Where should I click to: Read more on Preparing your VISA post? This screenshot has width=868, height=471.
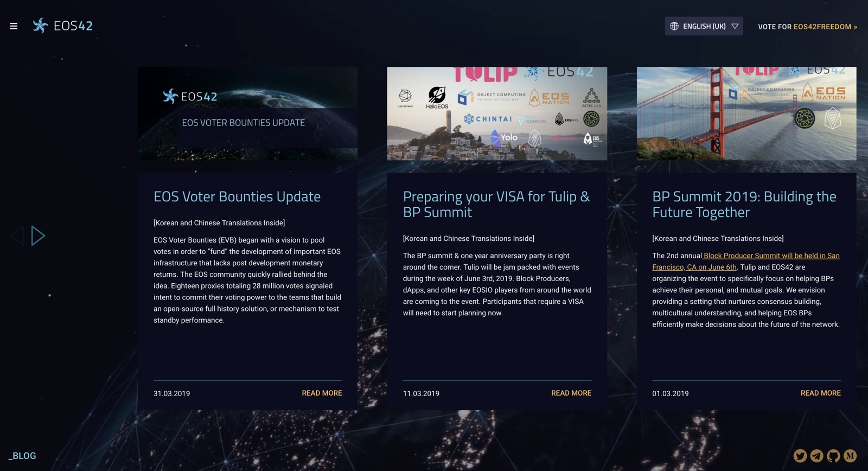(571, 393)
